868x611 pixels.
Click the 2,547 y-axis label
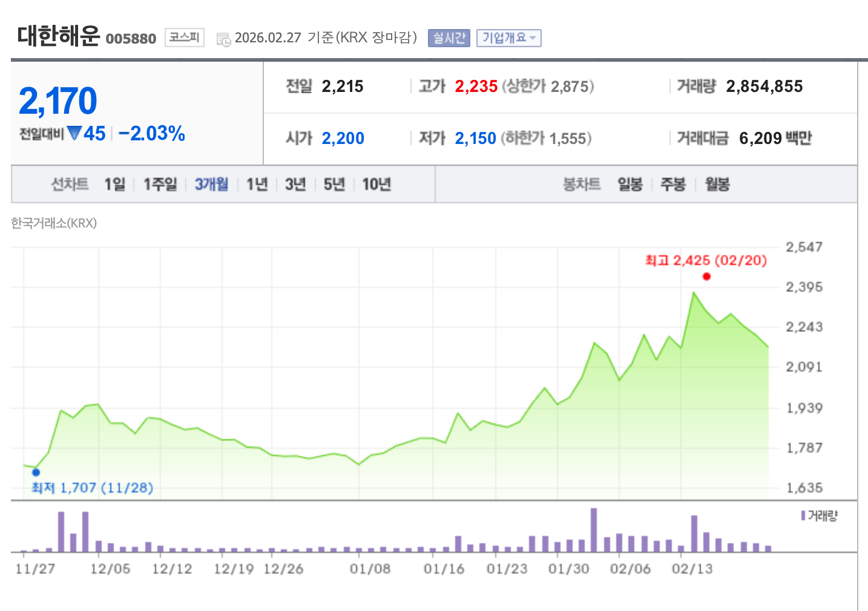pyautogui.click(x=804, y=247)
